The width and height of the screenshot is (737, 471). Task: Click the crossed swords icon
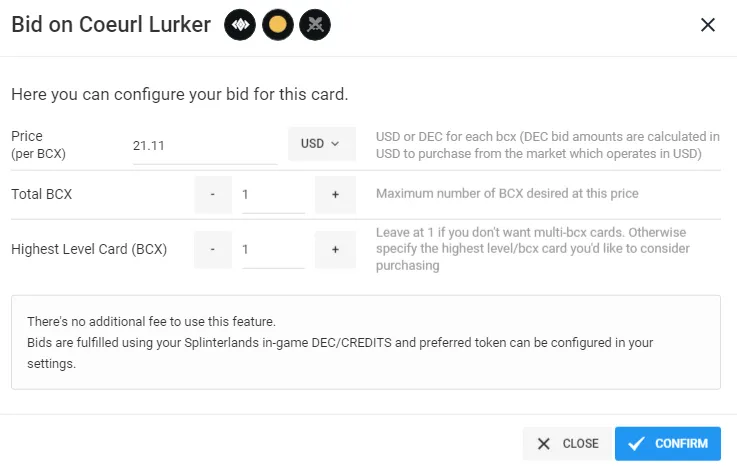[x=315, y=24]
